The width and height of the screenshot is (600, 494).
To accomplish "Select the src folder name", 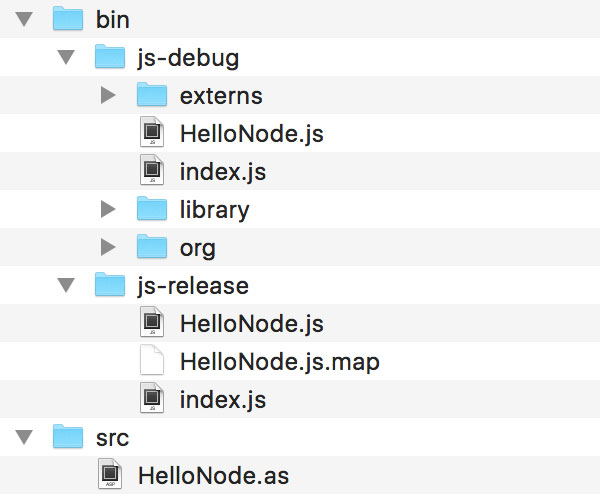I will (113, 438).
